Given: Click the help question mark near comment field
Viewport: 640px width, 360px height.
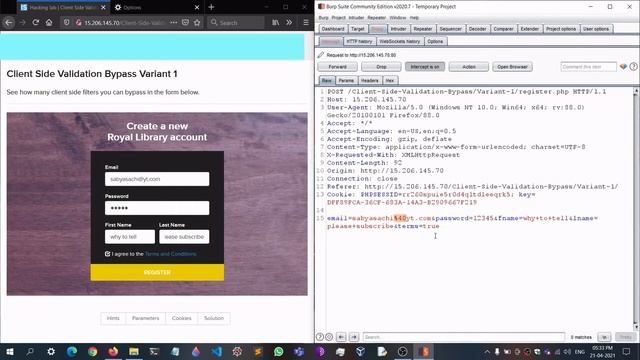Looking at the screenshot, I should point(633,67).
